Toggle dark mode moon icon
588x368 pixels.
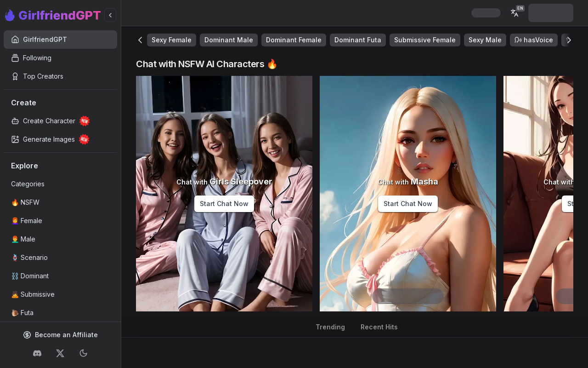(x=84, y=353)
